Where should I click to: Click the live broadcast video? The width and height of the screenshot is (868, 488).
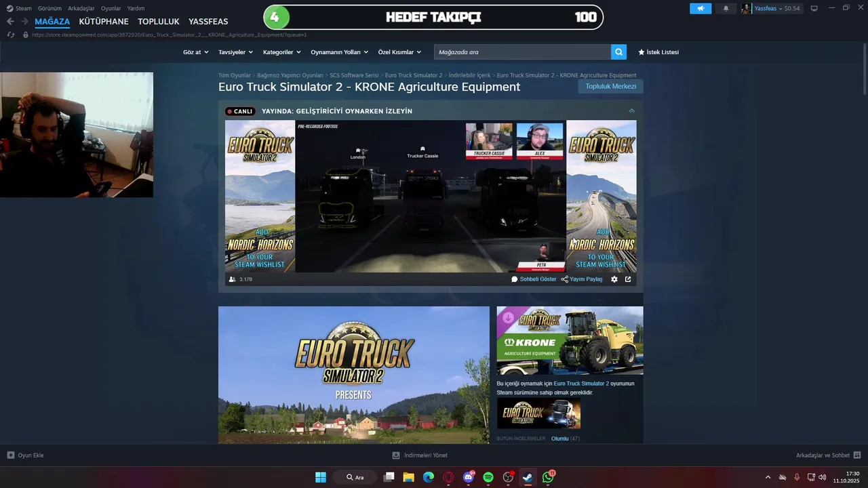431,197
